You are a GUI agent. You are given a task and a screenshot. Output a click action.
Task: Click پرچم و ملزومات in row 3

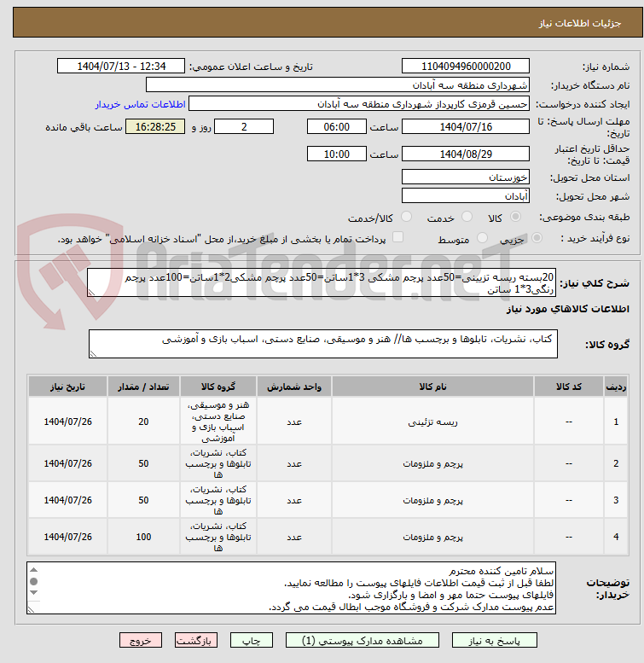432,501
